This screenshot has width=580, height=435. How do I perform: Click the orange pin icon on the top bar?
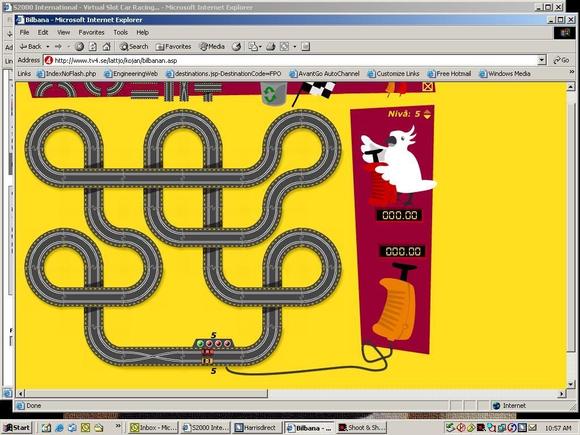(x=390, y=89)
